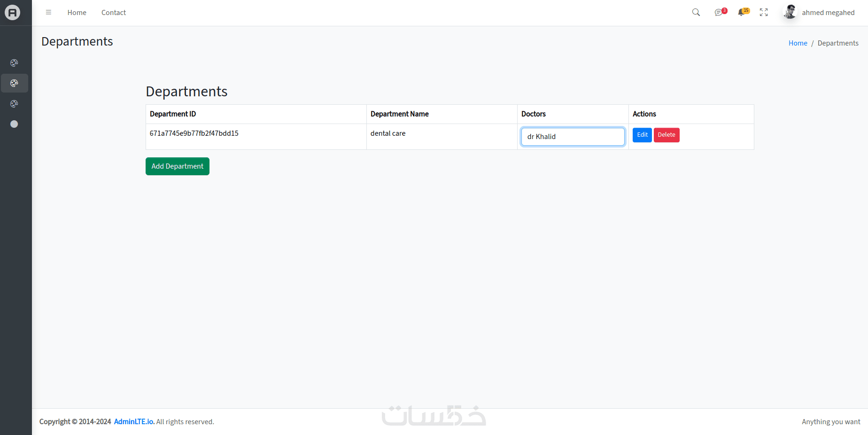
Task: Follow the Home breadcrumb link
Action: (x=798, y=43)
